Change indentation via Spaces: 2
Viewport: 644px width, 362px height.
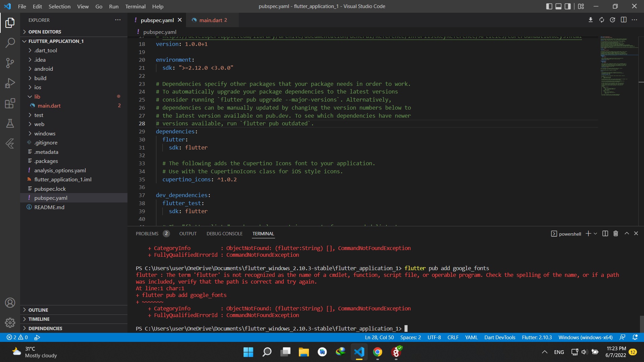[x=411, y=338]
